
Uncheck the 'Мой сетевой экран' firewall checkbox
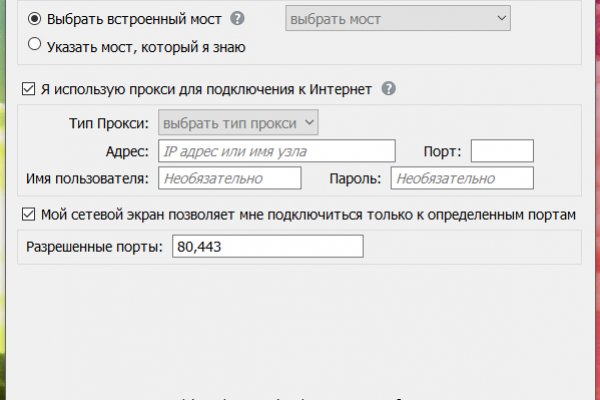coord(28,214)
